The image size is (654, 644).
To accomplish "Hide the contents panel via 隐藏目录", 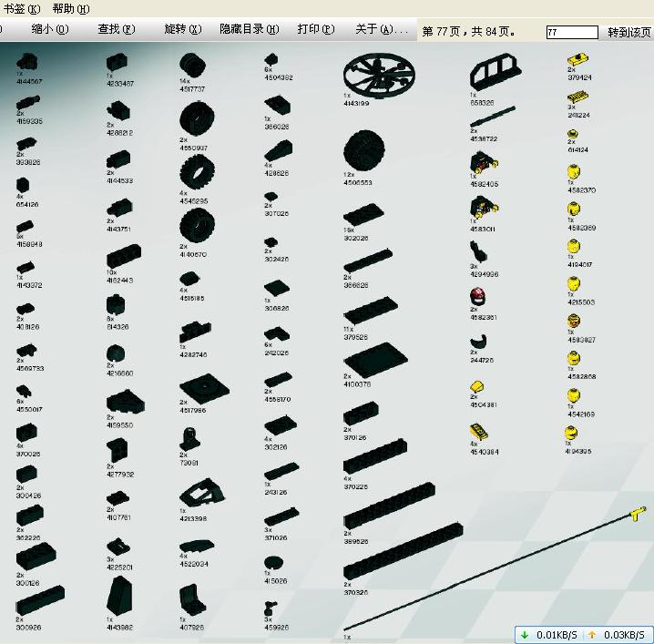I will [249, 29].
